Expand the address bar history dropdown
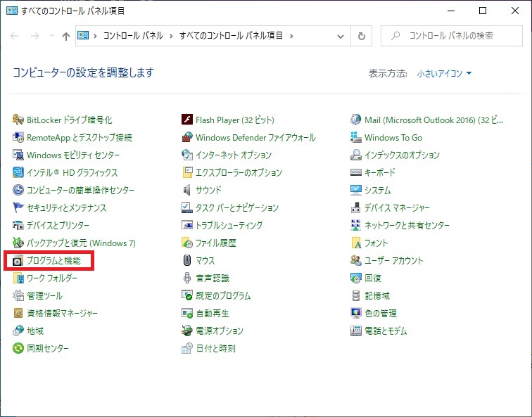 (x=341, y=36)
